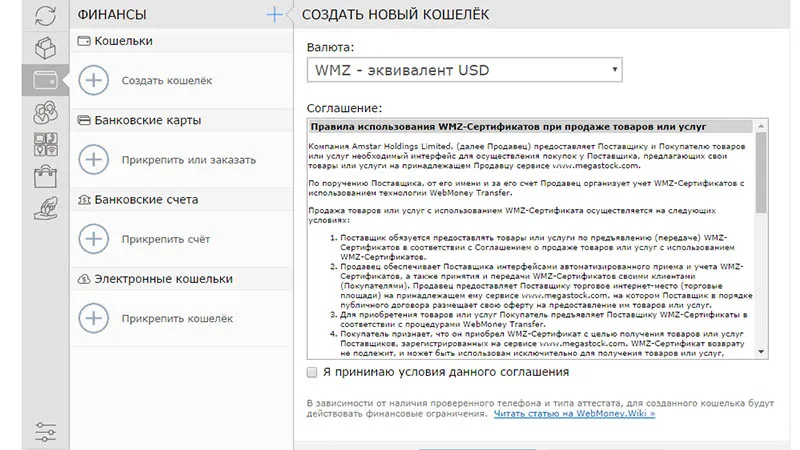Select Создать кошелёк option
Screen dimensions: 800x450
pos(167,81)
